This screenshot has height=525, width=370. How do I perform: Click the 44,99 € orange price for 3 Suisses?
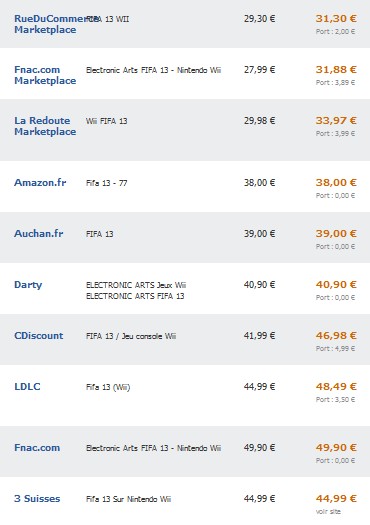(336, 499)
